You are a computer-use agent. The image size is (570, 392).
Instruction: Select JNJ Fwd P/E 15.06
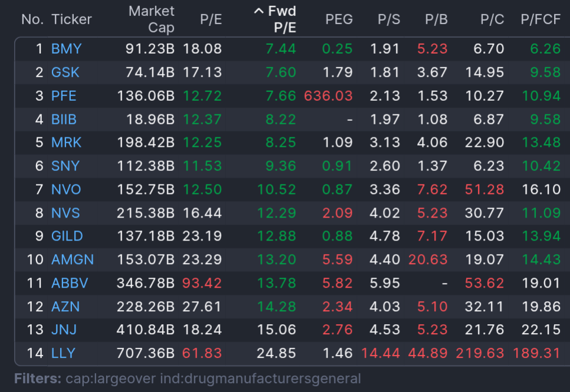pyautogui.click(x=277, y=330)
